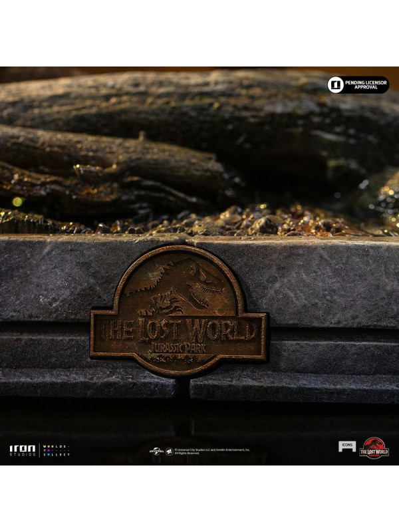Click the Worlds To Collect tagline
Viewport: 399px width, 532px height.
coord(57,450)
